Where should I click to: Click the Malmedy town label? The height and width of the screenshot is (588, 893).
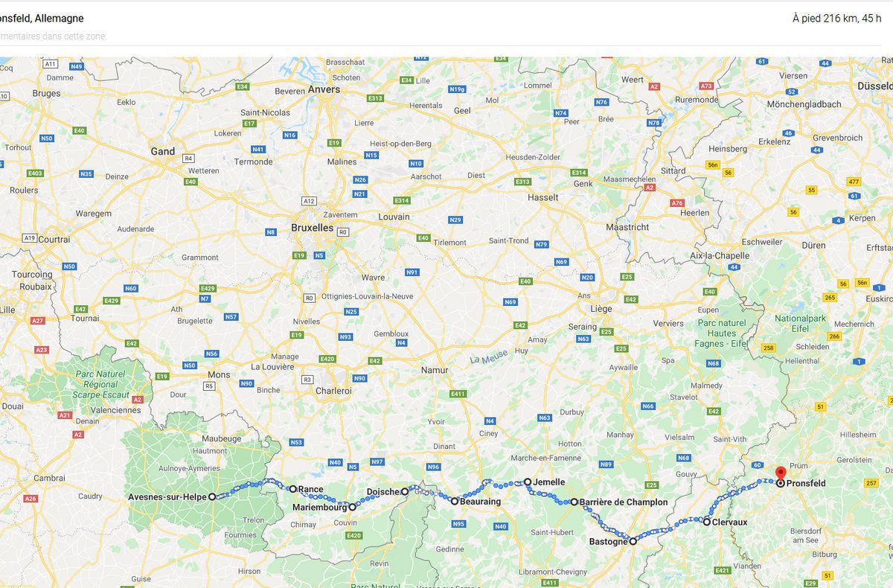click(706, 386)
